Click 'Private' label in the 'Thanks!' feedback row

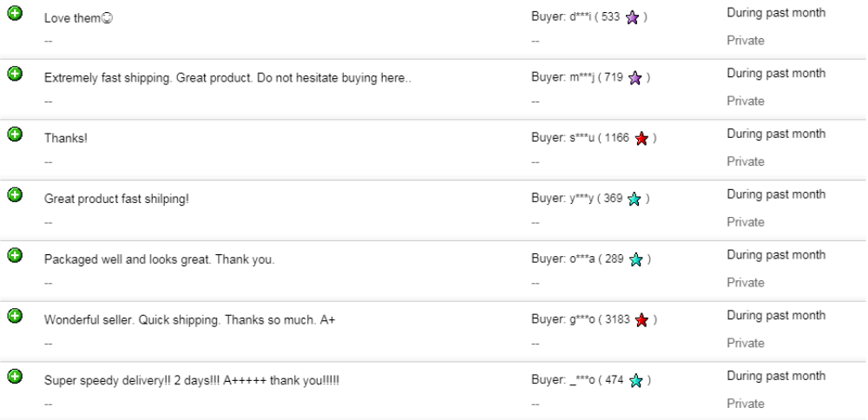(745, 161)
